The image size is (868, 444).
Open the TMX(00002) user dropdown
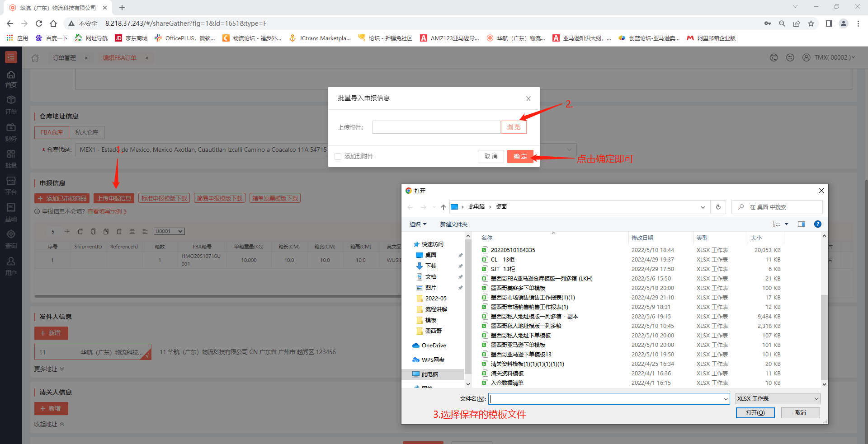pyautogui.click(x=829, y=57)
